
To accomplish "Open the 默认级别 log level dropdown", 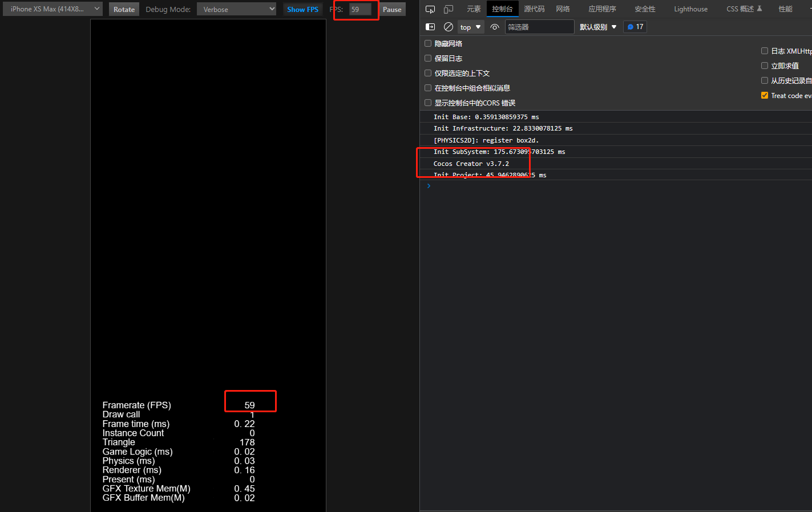I will 598,27.
